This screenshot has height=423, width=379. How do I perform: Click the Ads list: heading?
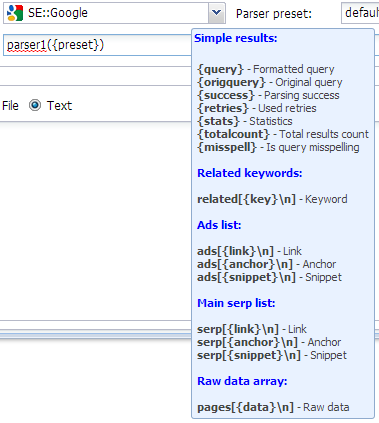click(219, 225)
